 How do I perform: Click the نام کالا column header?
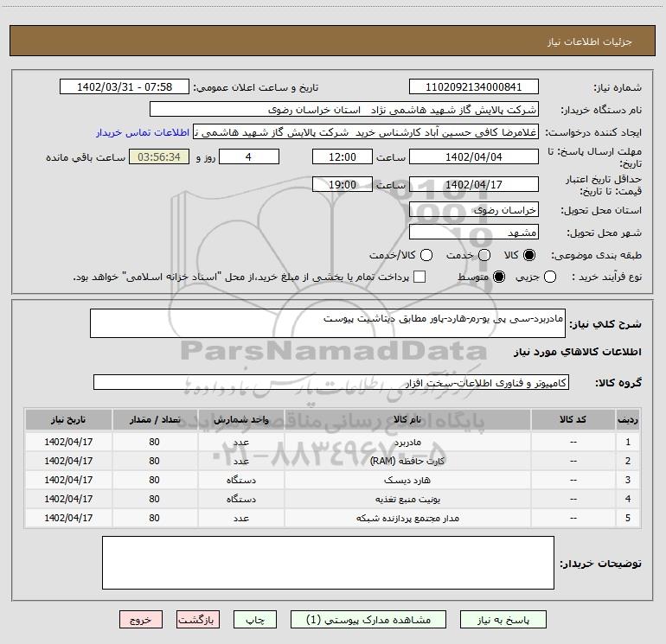click(413, 419)
